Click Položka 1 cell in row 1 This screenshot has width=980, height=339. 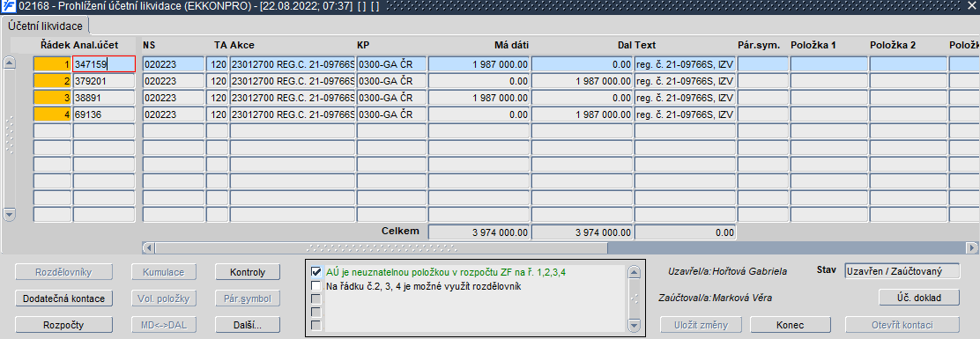point(828,63)
